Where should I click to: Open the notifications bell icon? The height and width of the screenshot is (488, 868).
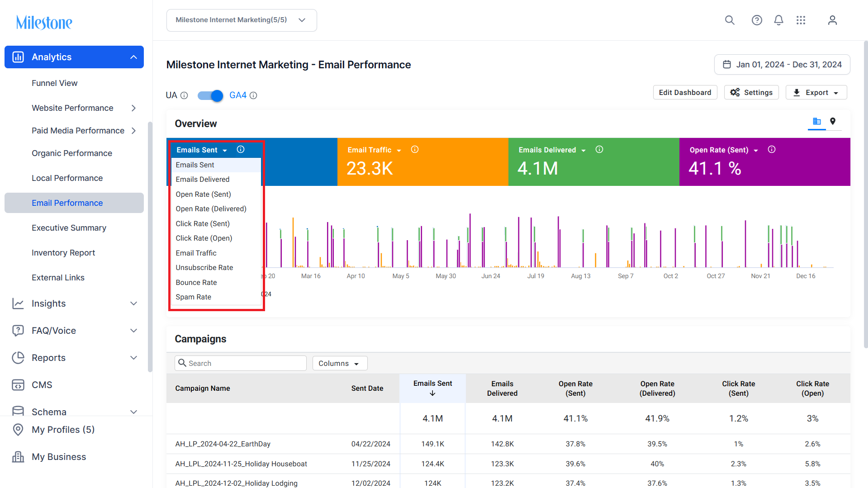(x=778, y=20)
